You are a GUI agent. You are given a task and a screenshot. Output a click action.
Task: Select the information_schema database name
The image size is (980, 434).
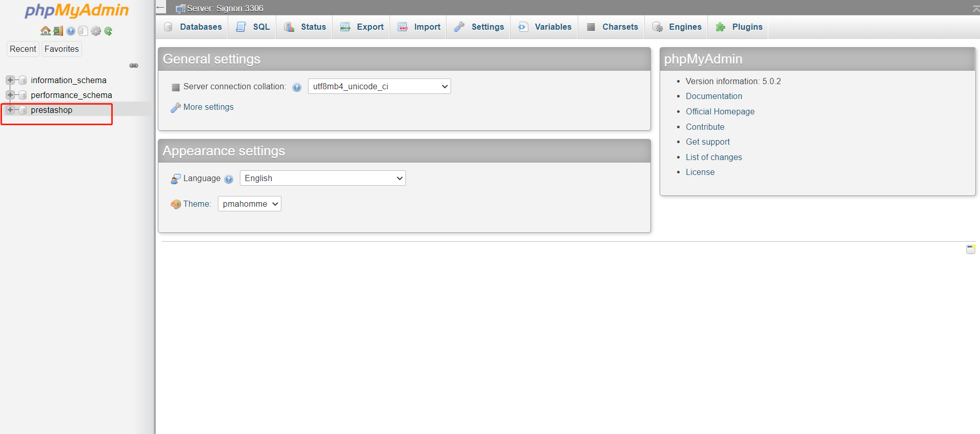(x=69, y=80)
